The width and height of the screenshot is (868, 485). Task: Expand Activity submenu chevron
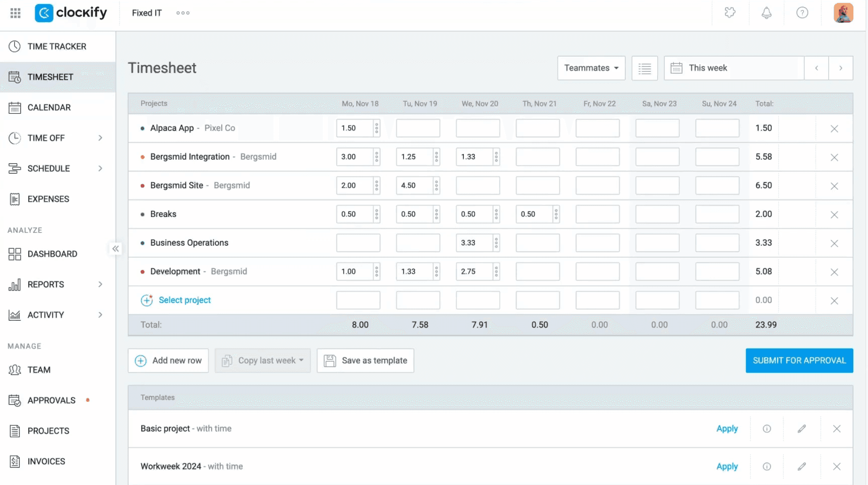point(100,315)
